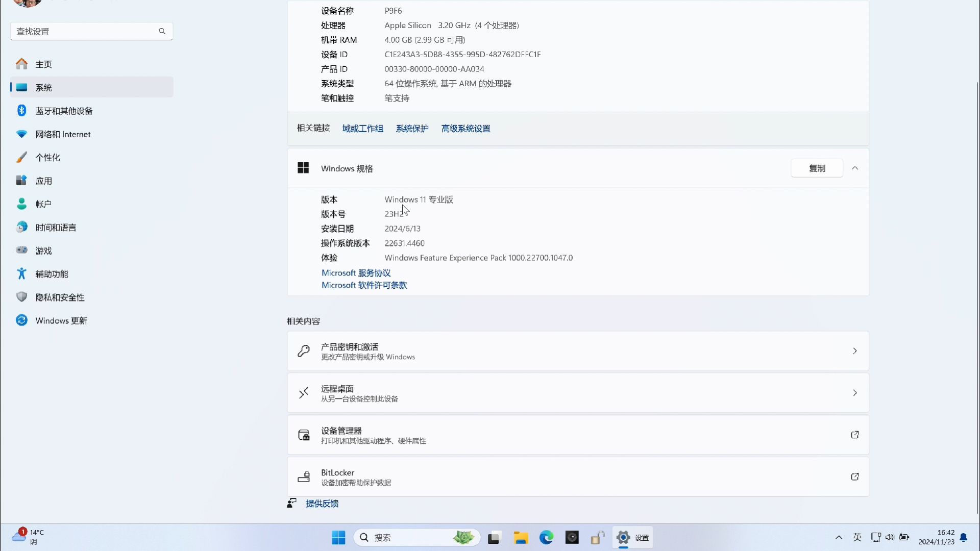Open 设备管理器 external link icon
Screen dimensions: 980x551
pos(855,435)
